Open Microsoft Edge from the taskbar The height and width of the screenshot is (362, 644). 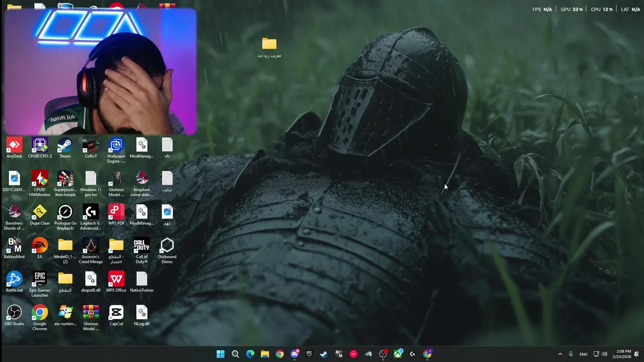pyautogui.click(x=250, y=354)
